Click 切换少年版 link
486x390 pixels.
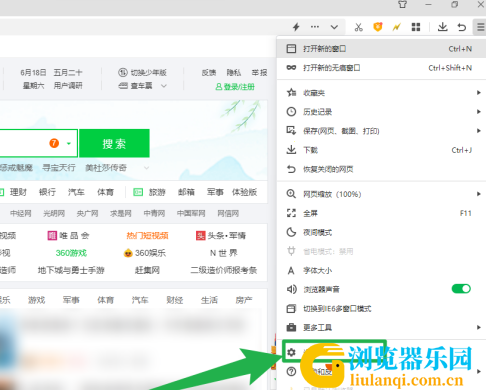(x=142, y=72)
